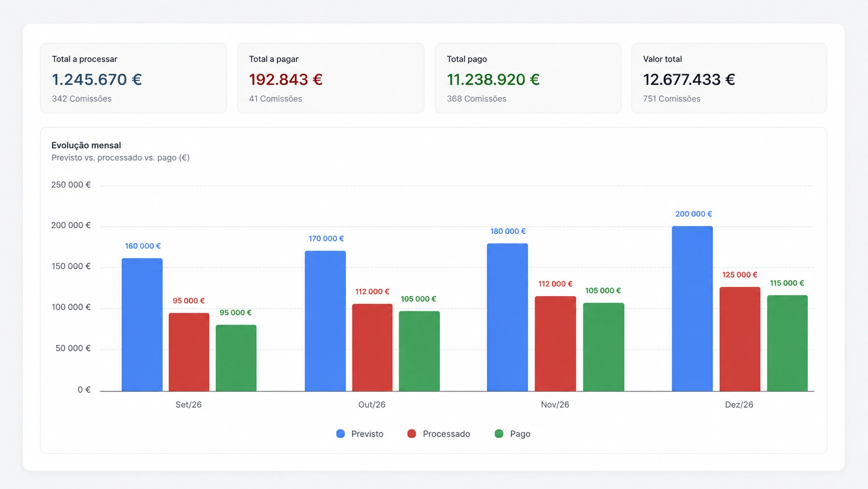This screenshot has height=489, width=868.
Task: Click the red Processado bar for Set/26
Action: [x=189, y=352]
